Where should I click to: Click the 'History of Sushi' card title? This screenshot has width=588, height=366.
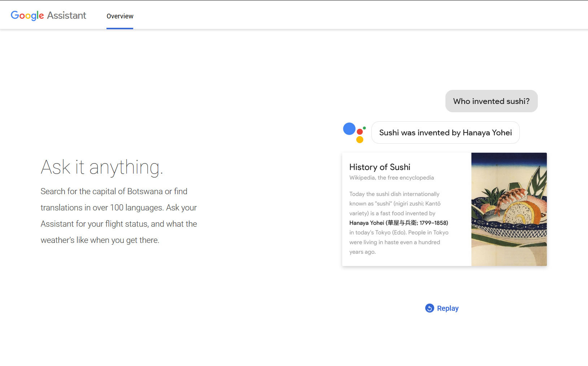point(379,167)
